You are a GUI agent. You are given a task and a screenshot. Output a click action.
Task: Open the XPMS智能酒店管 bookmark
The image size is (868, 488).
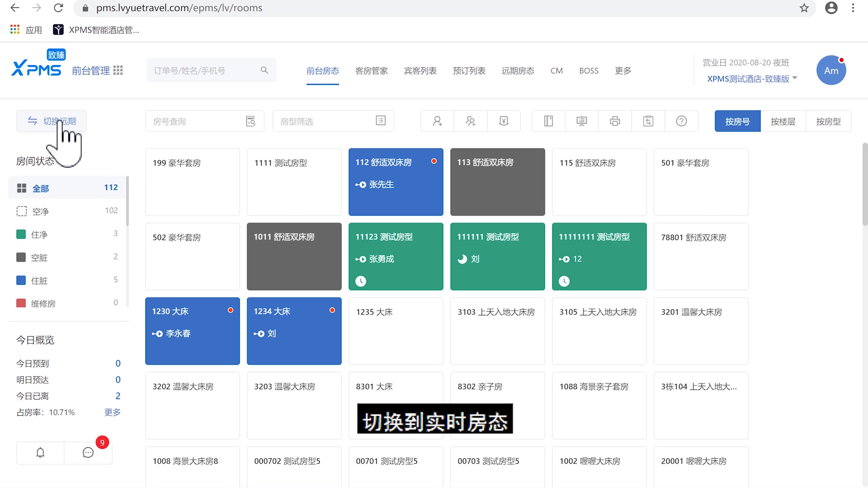96,30
